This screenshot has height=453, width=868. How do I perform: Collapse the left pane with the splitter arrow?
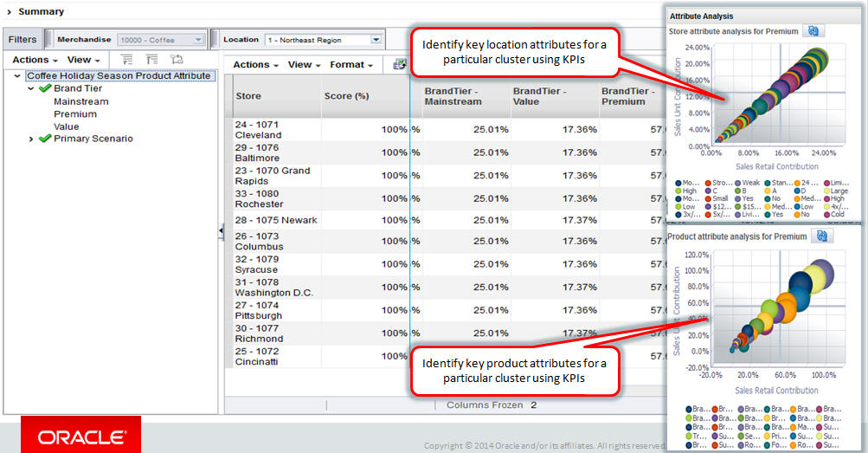tap(221, 230)
